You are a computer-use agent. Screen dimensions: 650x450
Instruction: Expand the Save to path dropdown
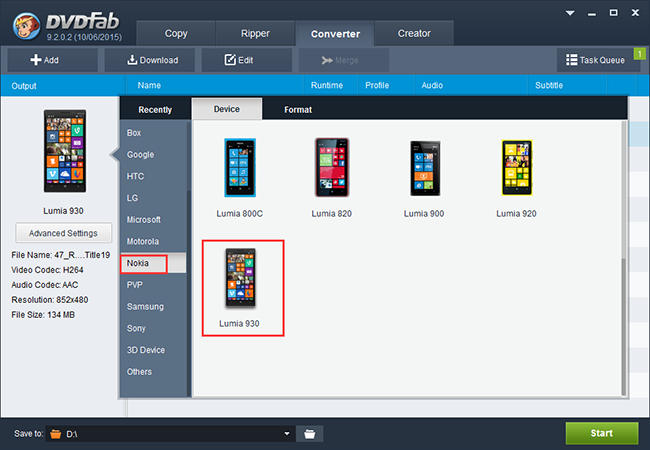(x=287, y=434)
